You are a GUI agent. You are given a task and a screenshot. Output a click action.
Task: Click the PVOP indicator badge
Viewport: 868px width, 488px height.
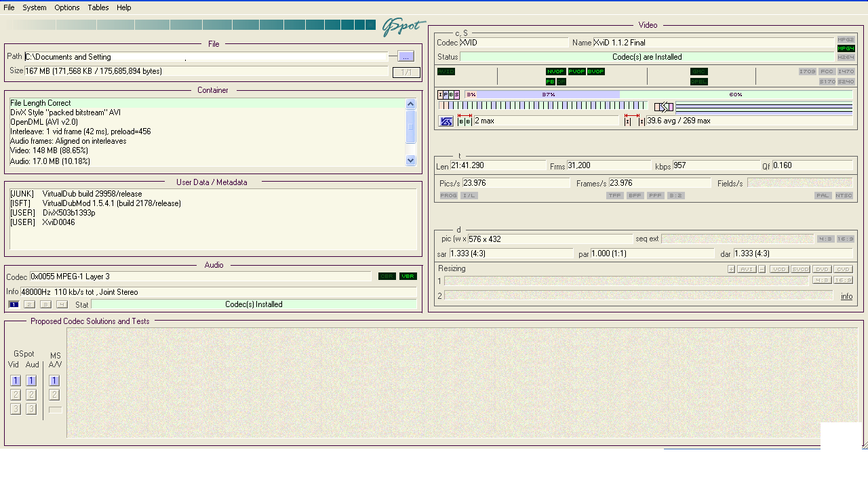[x=576, y=72]
